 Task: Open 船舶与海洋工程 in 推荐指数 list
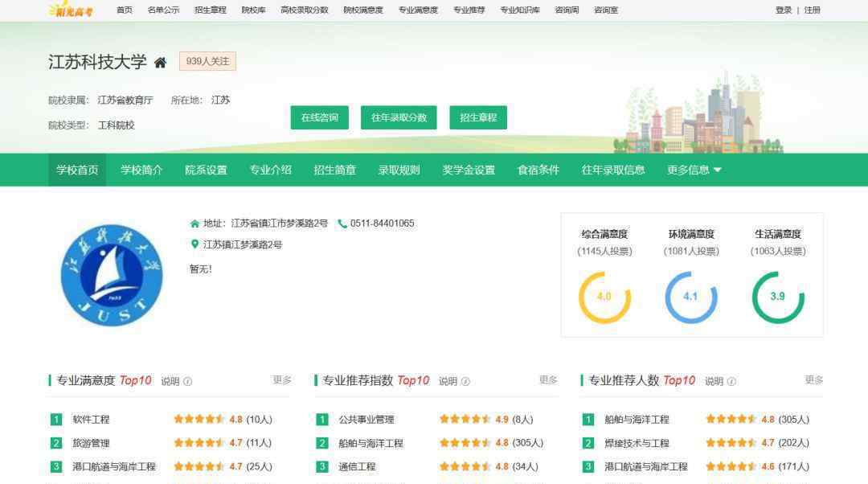371,443
